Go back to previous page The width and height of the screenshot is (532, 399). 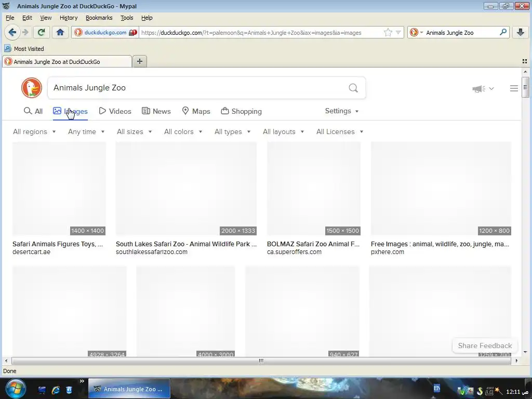coord(12,32)
